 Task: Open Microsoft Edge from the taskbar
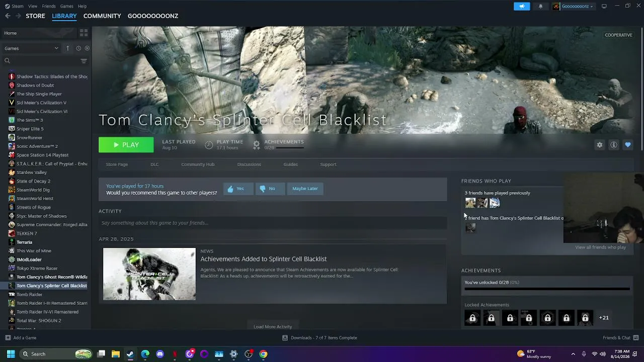(x=145, y=354)
